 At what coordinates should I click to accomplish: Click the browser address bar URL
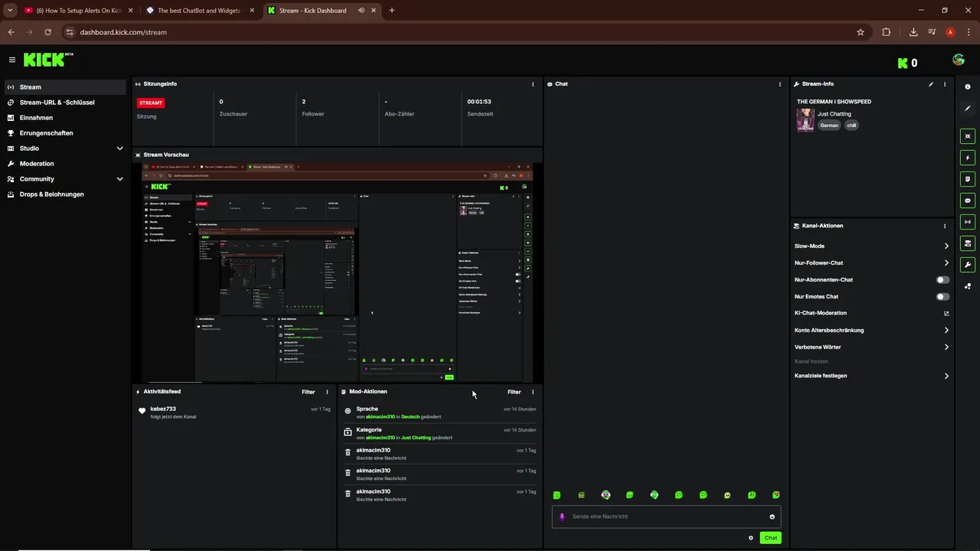tap(123, 32)
